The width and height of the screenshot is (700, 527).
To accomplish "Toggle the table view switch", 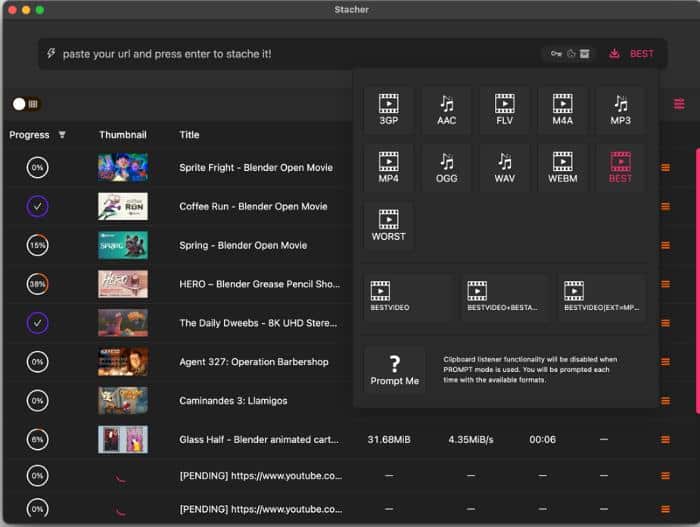I will coord(25,104).
